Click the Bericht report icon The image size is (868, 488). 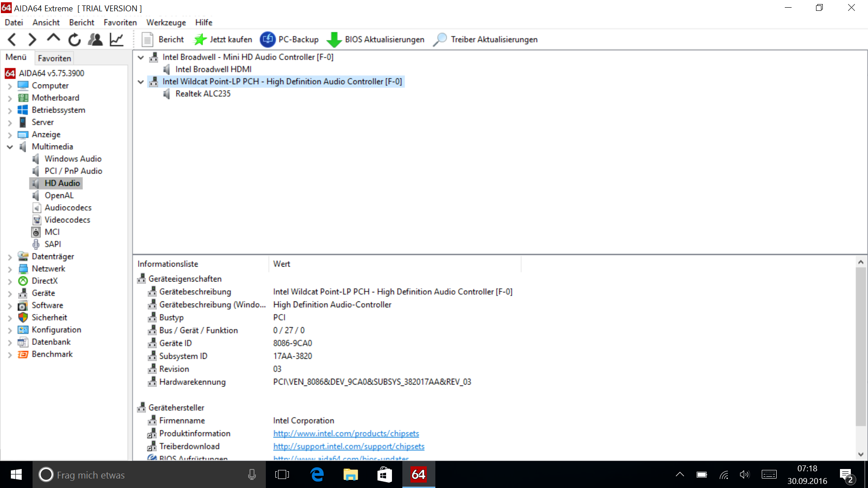(x=147, y=40)
